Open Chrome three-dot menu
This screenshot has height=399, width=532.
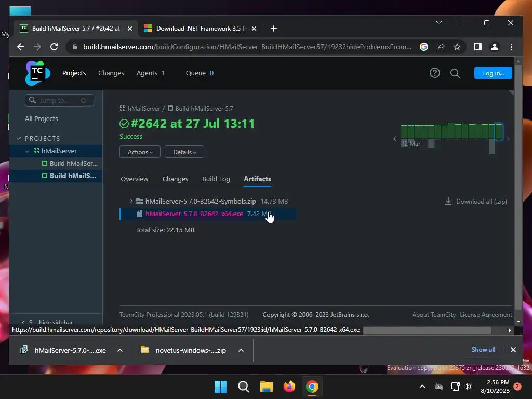511,47
